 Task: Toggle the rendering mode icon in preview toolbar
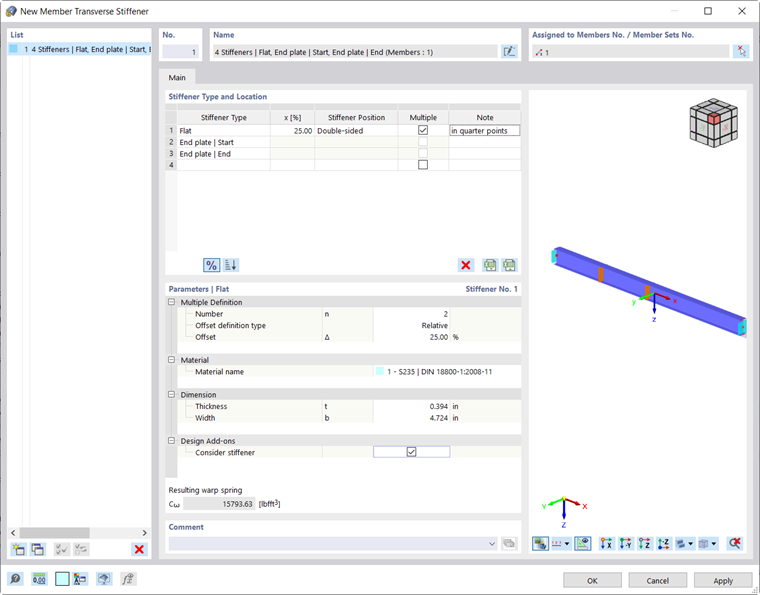click(540, 544)
